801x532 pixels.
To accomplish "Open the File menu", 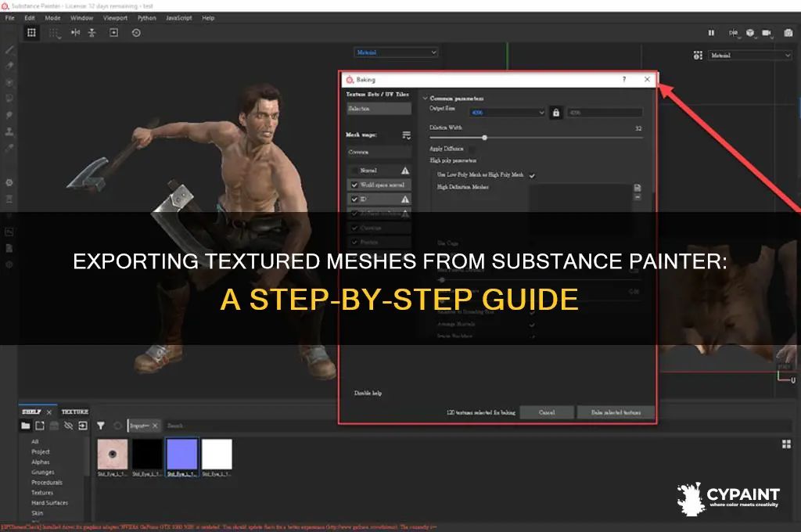I will tap(9, 18).
